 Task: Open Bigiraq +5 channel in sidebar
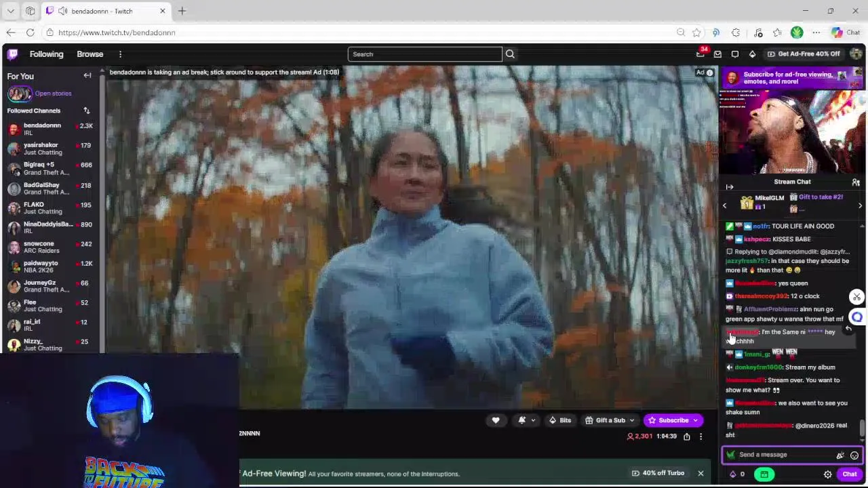click(x=51, y=168)
